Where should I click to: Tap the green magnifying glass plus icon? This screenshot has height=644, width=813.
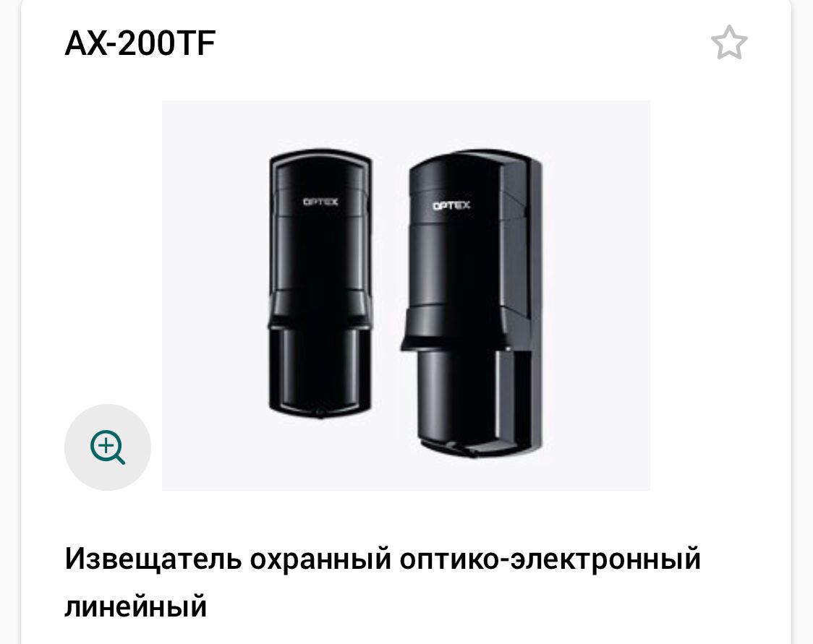click(108, 447)
